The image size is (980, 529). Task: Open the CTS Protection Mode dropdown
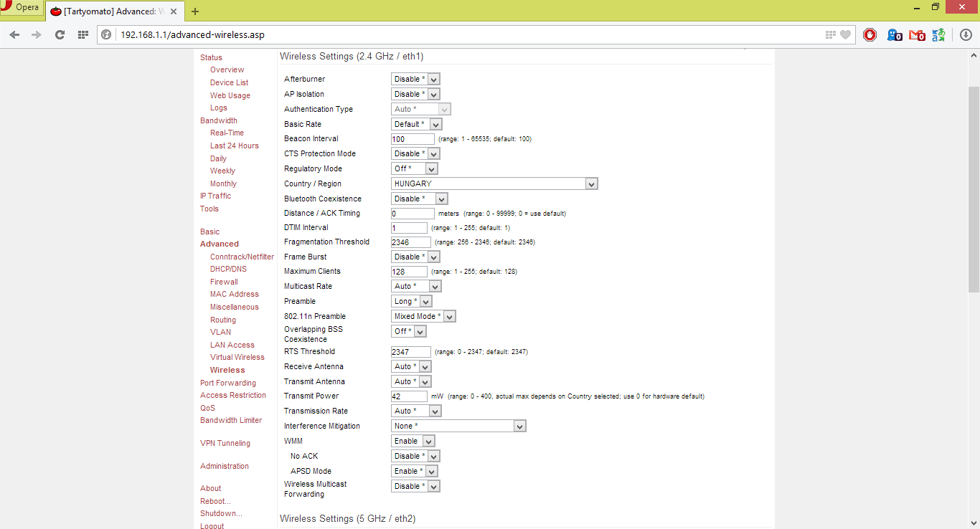415,153
